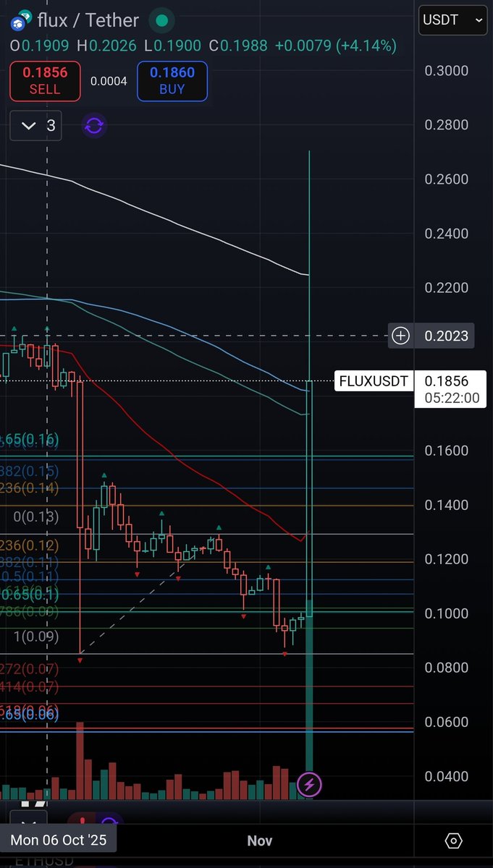This screenshot has height=868, width=493.
Task: Click the purple refresh cycle icon
Action: pyautogui.click(x=93, y=126)
